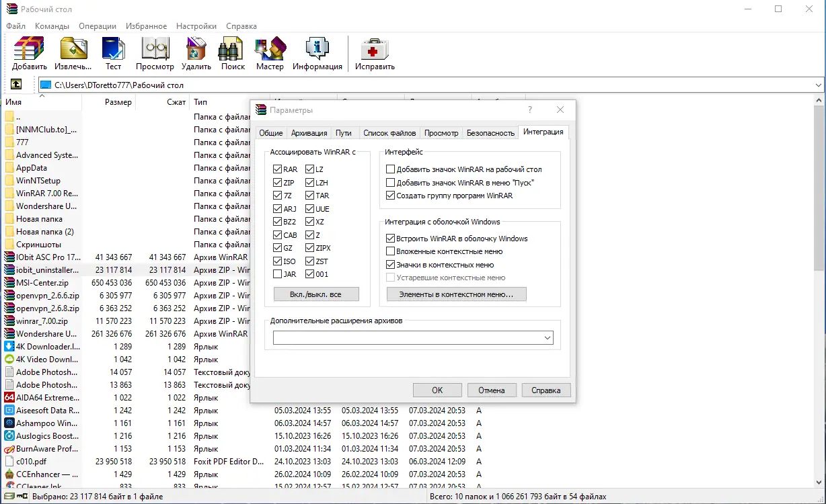This screenshot has width=826, height=504.
Task: Open the Просмотр (View) toolbar icon
Action: coord(155,49)
